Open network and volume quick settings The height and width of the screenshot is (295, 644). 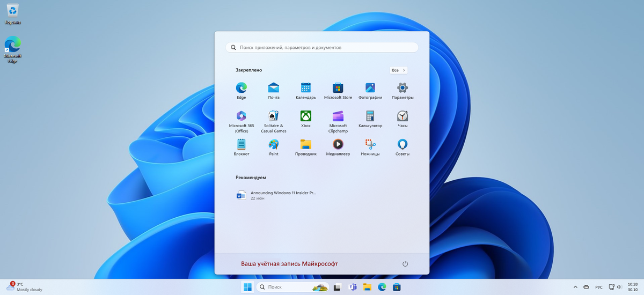615,287
